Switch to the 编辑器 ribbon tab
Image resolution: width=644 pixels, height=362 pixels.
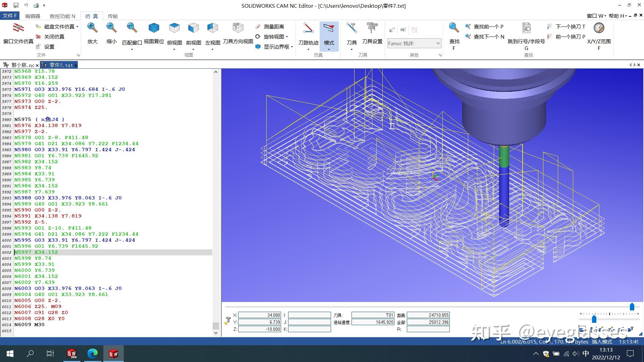(33, 16)
